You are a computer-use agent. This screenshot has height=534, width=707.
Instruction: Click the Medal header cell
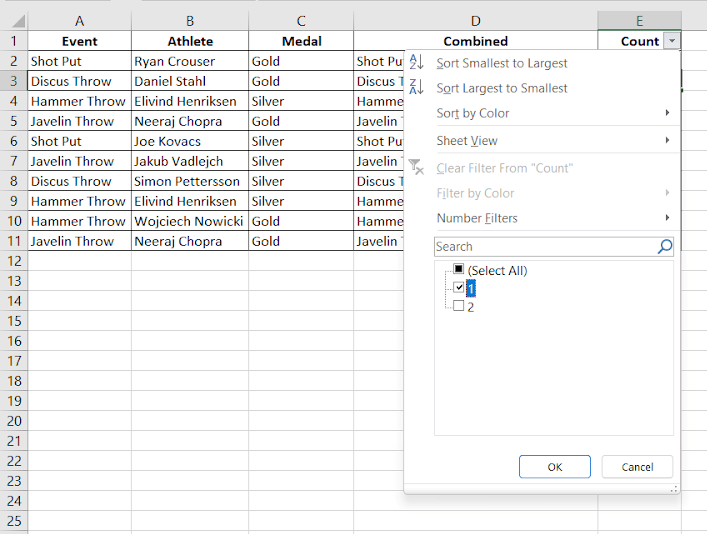click(301, 41)
